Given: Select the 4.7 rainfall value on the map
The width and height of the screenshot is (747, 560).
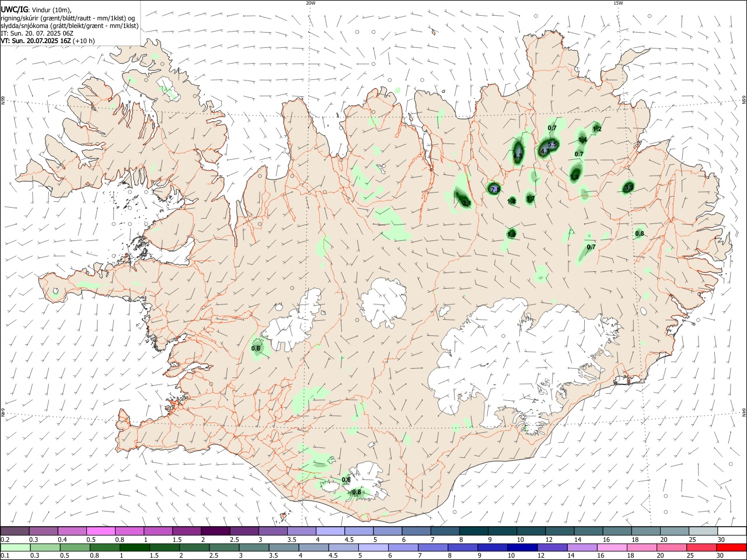Looking at the screenshot, I should (x=545, y=151).
